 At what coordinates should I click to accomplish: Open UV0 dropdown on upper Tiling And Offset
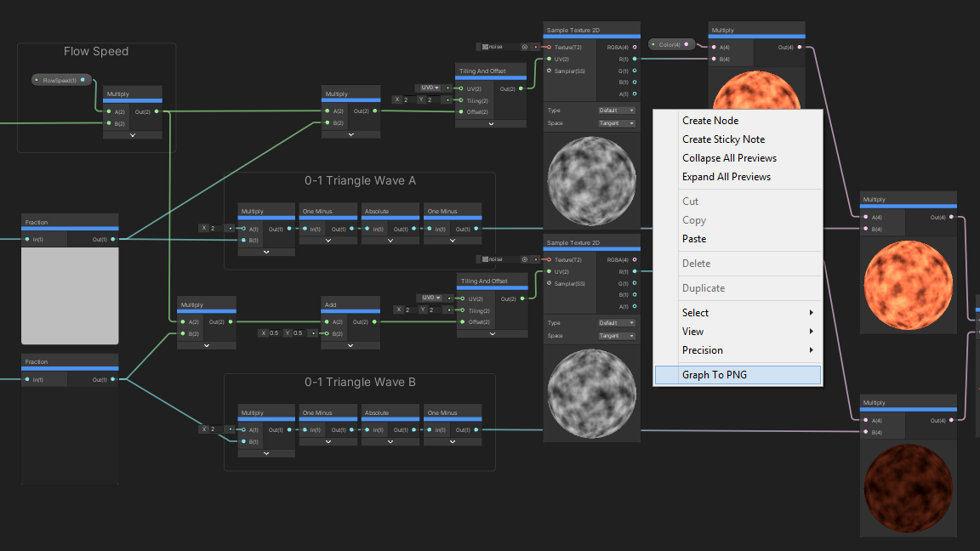(430, 88)
